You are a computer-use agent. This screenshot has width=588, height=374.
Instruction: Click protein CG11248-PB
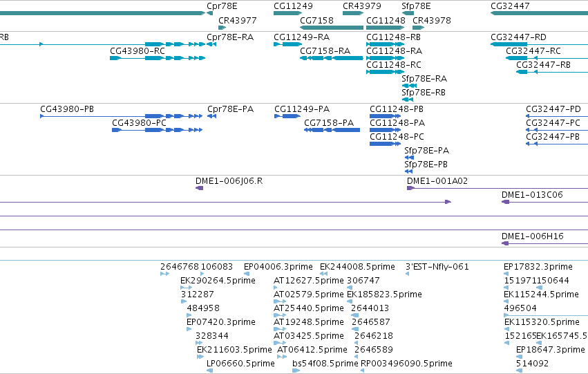tap(397, 109)
